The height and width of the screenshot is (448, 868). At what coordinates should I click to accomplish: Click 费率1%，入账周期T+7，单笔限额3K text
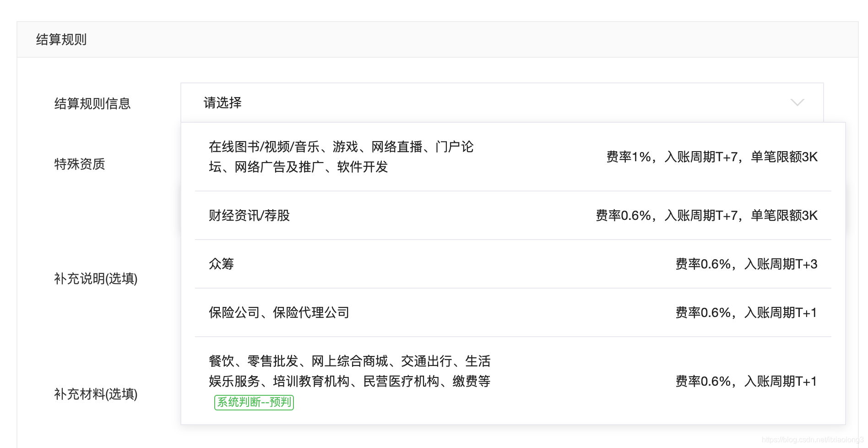tap(712, 157)
